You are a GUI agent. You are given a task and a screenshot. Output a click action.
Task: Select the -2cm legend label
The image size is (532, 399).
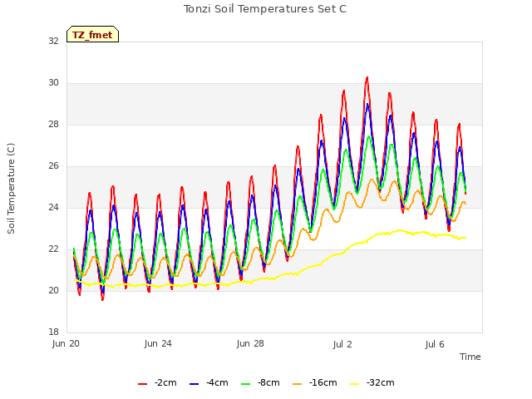(x=165, y=382)
